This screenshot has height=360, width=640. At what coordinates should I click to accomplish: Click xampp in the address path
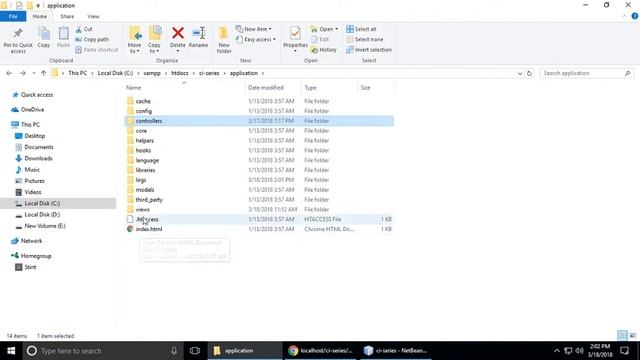tap(152, 73)
